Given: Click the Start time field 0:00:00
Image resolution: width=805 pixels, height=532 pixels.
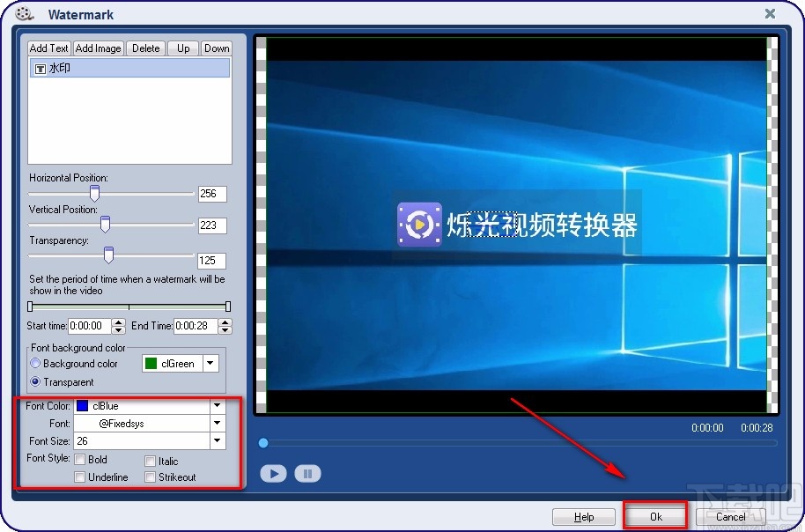Looking at the screenshot, I should (90, 326).
